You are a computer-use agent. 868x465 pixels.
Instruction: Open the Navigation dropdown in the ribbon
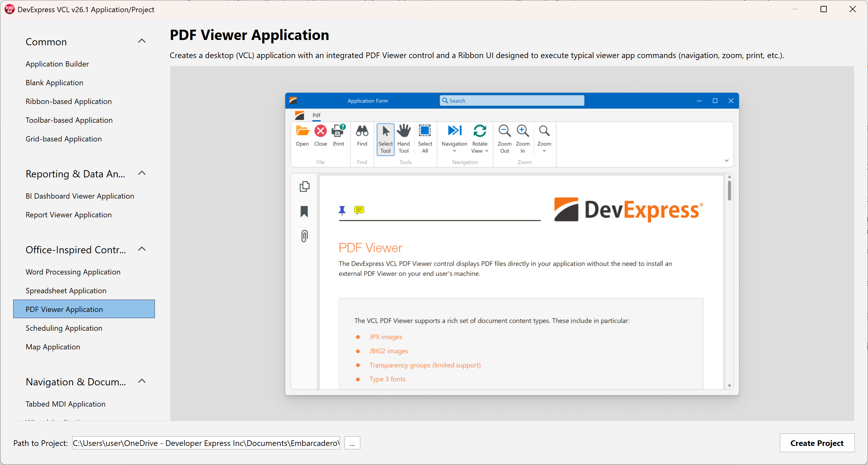click(454, 139)
